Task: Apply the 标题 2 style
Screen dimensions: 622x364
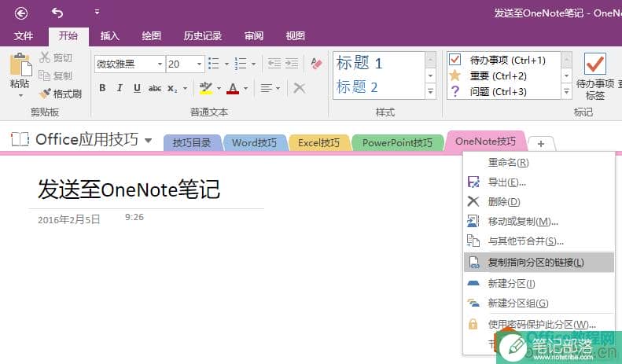Action: (357, 86)
